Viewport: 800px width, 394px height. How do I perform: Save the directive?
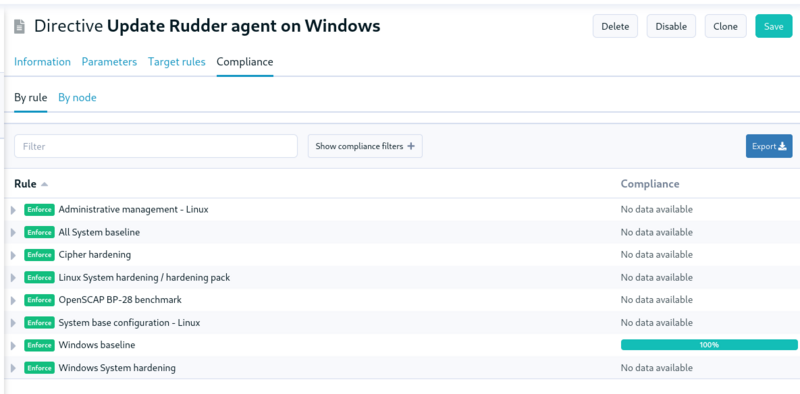(x=773, y=26)
